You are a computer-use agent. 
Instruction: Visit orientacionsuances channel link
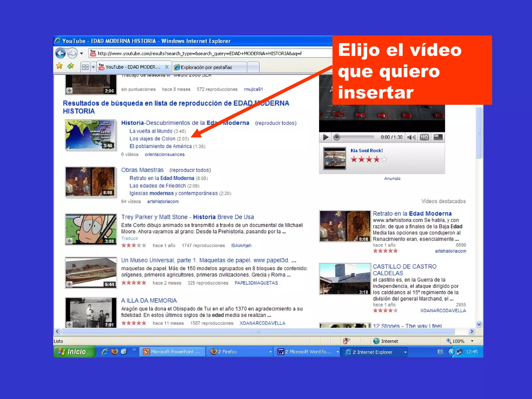tap(165, 155)
